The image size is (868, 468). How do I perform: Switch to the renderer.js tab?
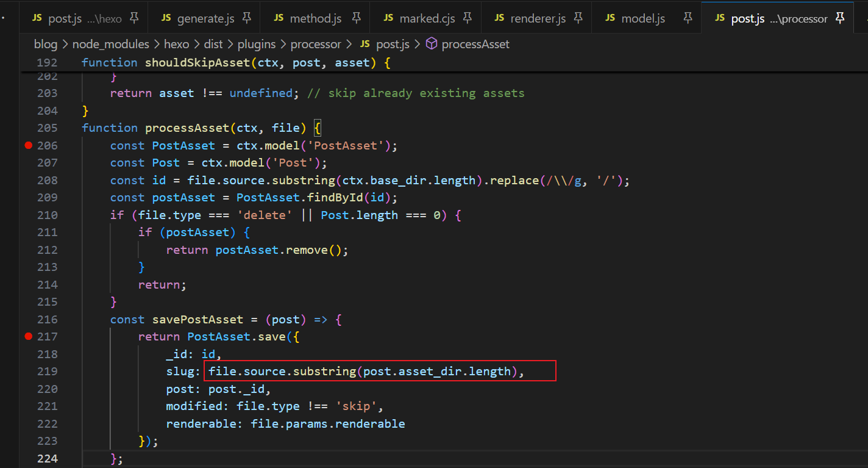click(x=539, y=18)
